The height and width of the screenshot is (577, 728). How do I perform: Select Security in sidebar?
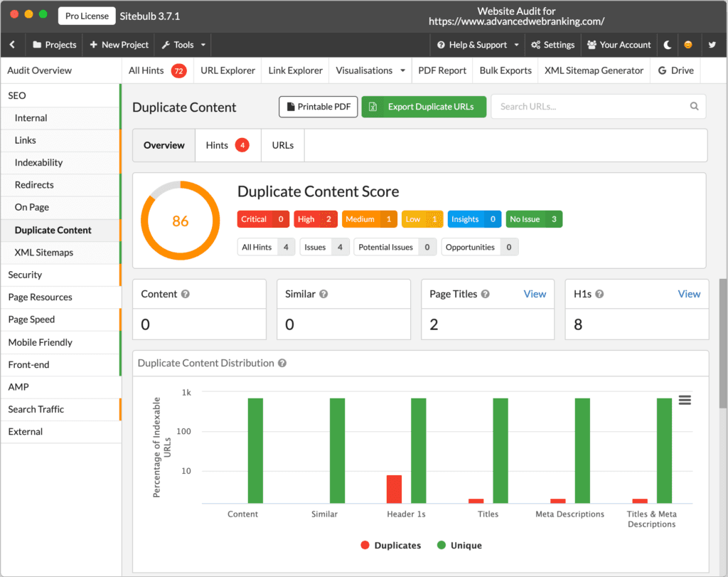tap(60, 275)
